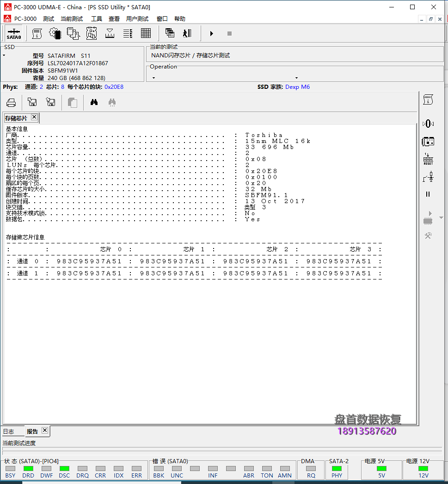Click the PHY SATA-2 indicator
The image size is (448, 484).
(x=337, y=469)
